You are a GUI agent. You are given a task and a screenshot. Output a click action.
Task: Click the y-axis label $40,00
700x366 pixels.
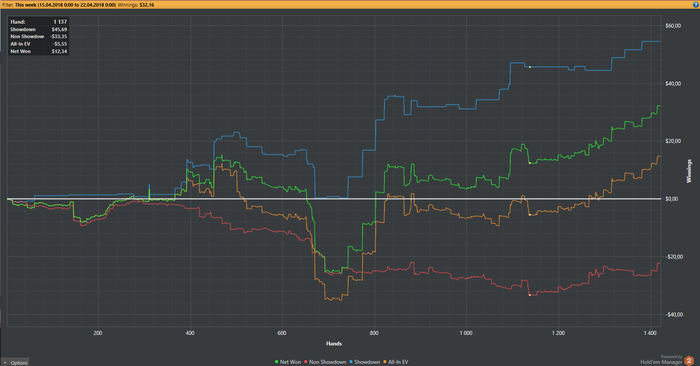[x=673, y=83]
